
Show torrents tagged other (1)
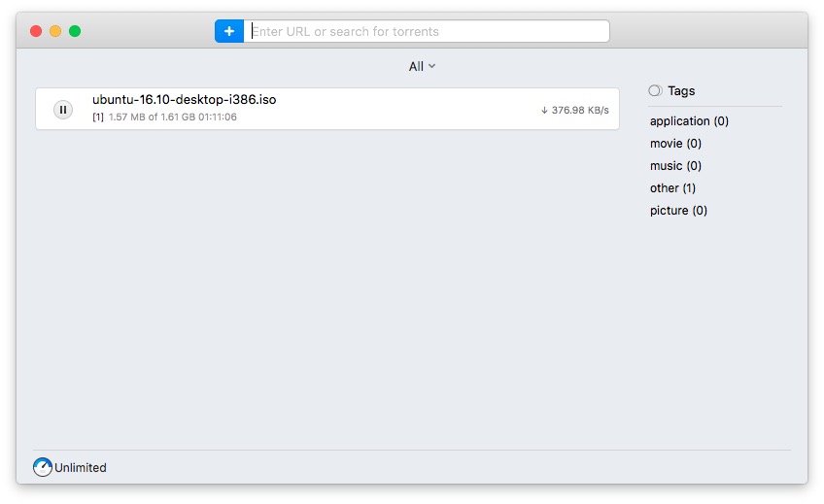[x=672, y=188]
